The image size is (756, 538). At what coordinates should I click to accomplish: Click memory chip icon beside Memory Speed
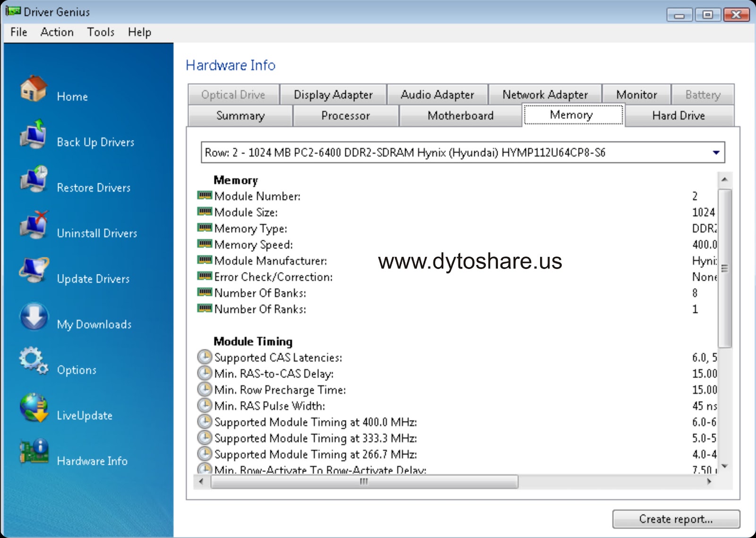click(205, 243)
